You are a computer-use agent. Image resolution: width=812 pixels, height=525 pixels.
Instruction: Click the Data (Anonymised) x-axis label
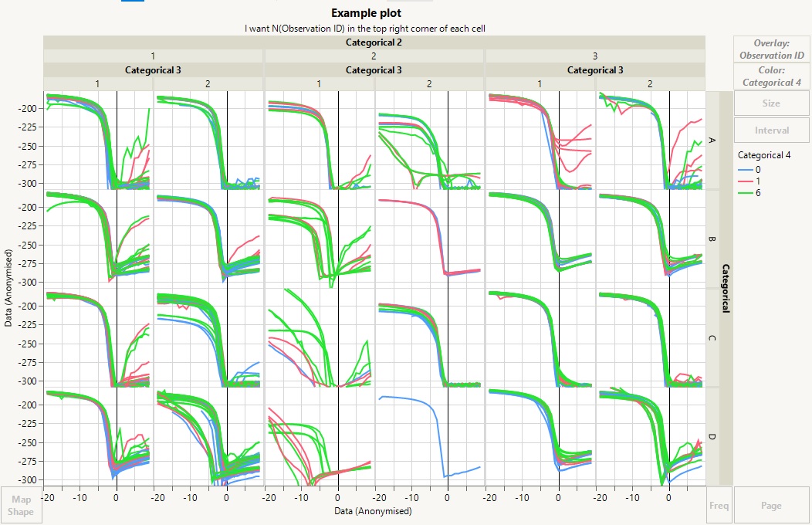coord(374,510)
